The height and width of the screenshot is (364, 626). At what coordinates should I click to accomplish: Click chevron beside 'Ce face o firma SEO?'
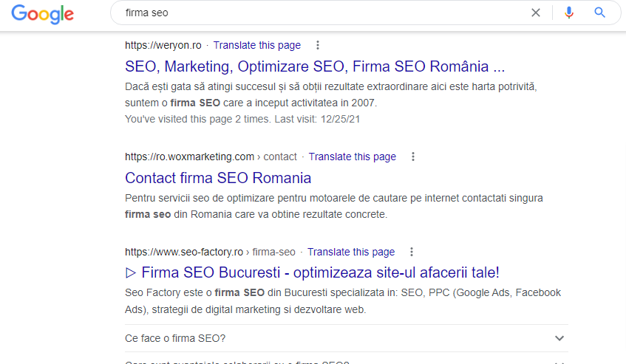(x=559, y=338)
